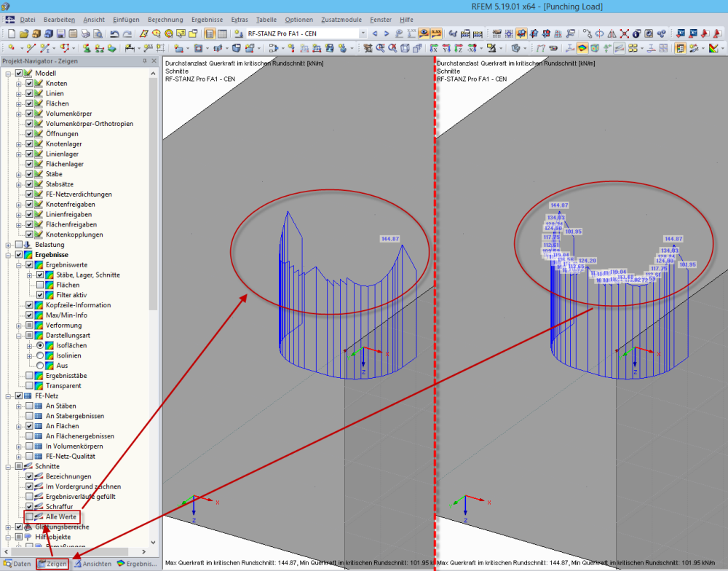Image resolution: width=728 pixels, height=571 pixels.
Task: Select the Aus radio button
Action: point(40,366)
